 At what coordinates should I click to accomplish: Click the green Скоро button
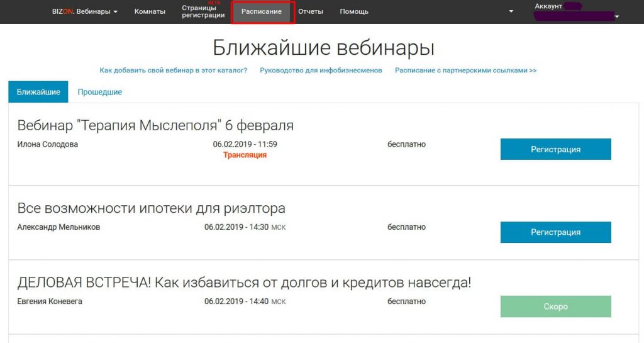point(555,306)
